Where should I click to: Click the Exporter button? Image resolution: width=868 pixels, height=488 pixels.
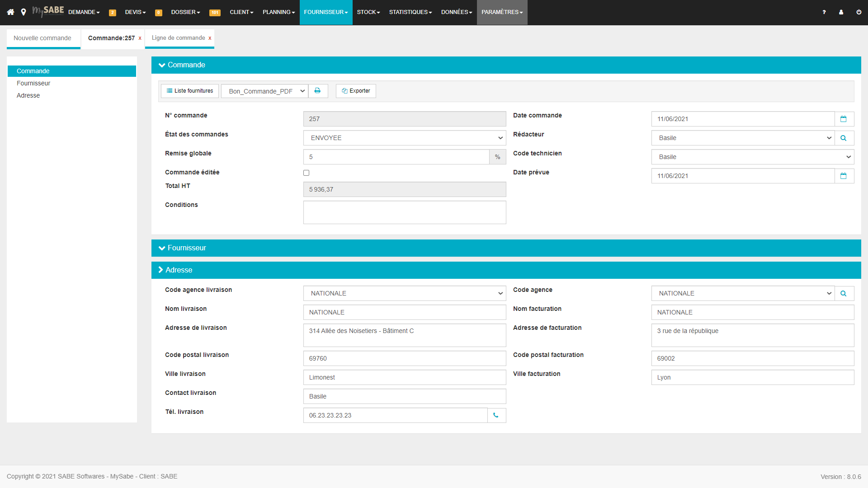pos(355,90)
